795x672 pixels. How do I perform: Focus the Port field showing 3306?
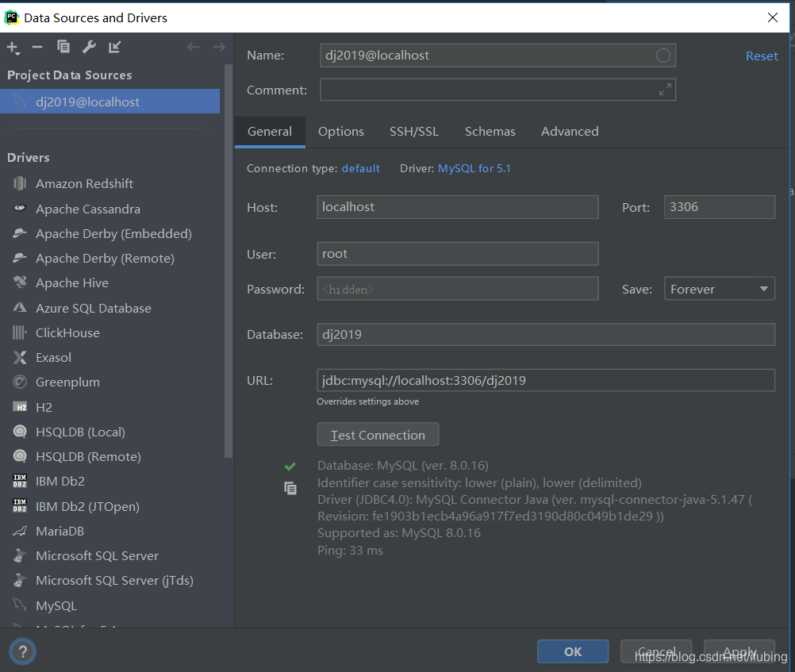pyautogui.click(x=720, y=207)
